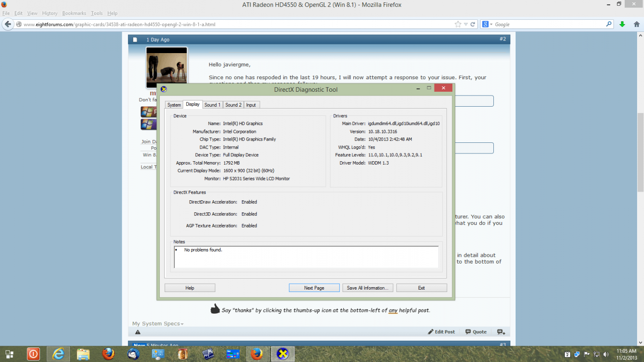The width and height of the screenshot is (644, 362).
Task: Click the Edit Post link
Action: click(441, 332)
